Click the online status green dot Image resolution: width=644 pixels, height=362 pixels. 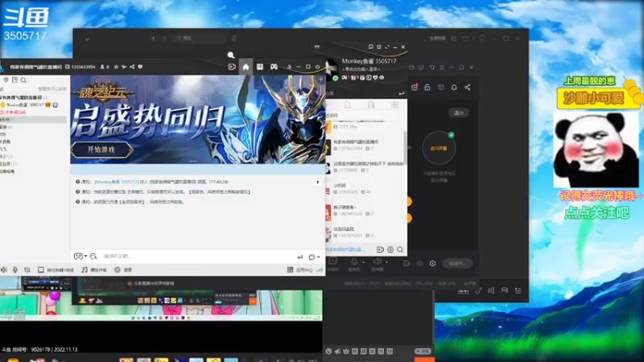pyautogui.click(x=336, y=78)
